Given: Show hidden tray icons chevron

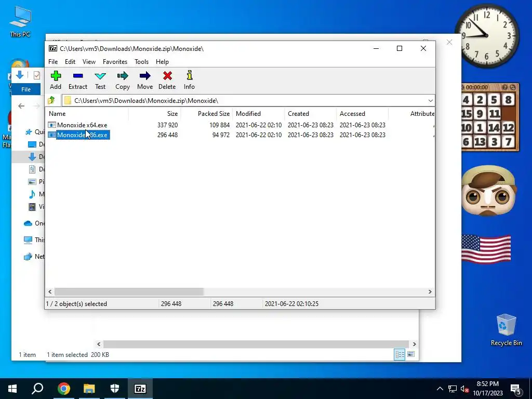Looking at the screenshot, I should tap(440, 389).
